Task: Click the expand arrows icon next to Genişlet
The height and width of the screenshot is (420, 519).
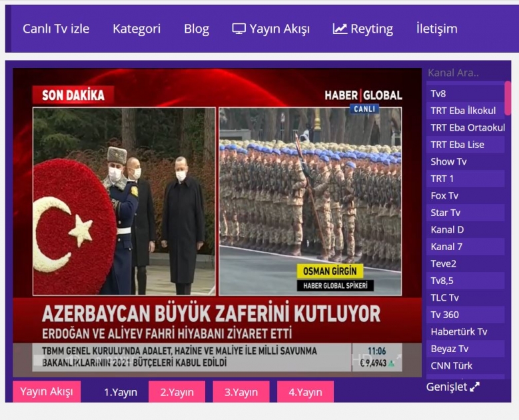Action: (x=474, y=387)
